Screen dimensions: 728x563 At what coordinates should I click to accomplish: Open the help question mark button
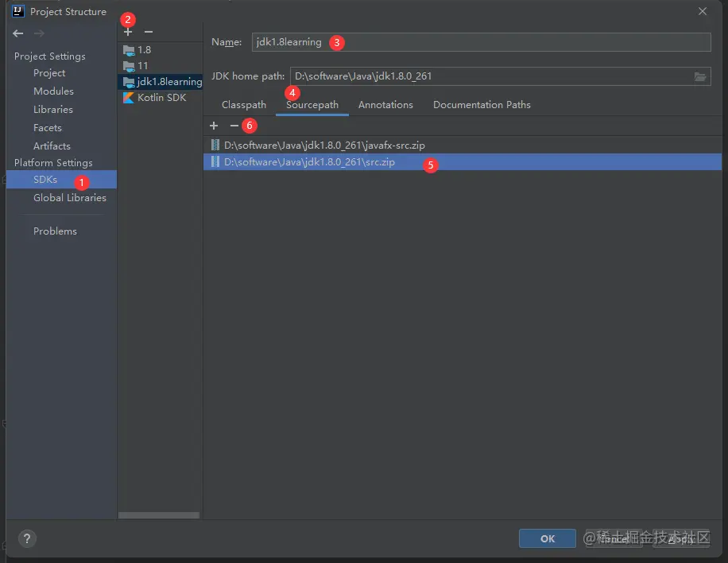point(27,539)
